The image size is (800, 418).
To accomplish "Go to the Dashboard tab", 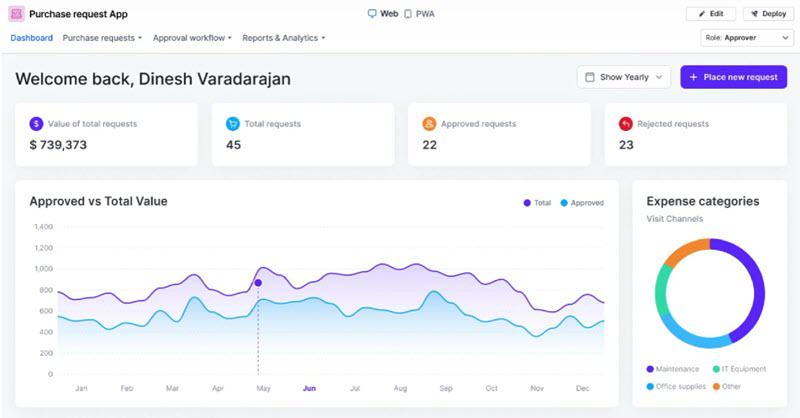I will point(32,38).
